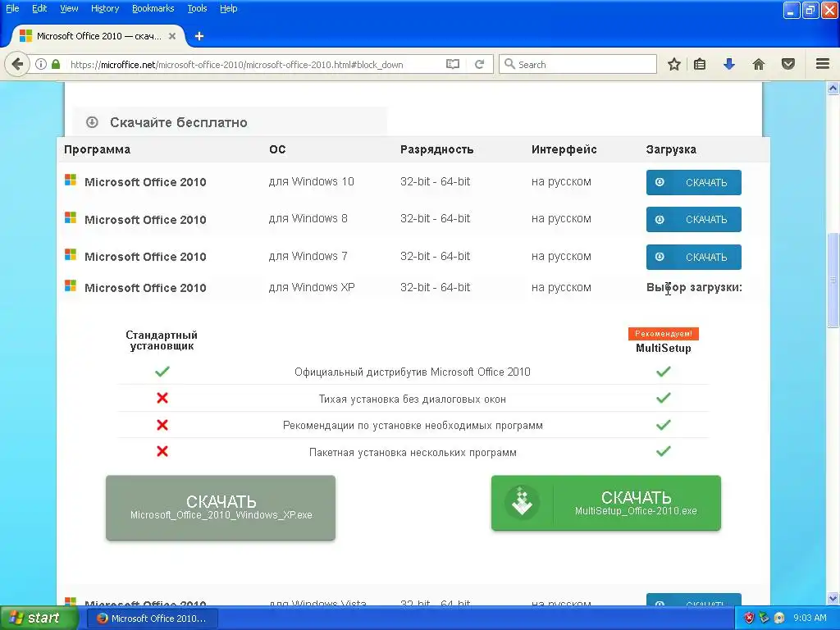
Task: Click the green padlock security icon
Action: [x=56, y=64]
